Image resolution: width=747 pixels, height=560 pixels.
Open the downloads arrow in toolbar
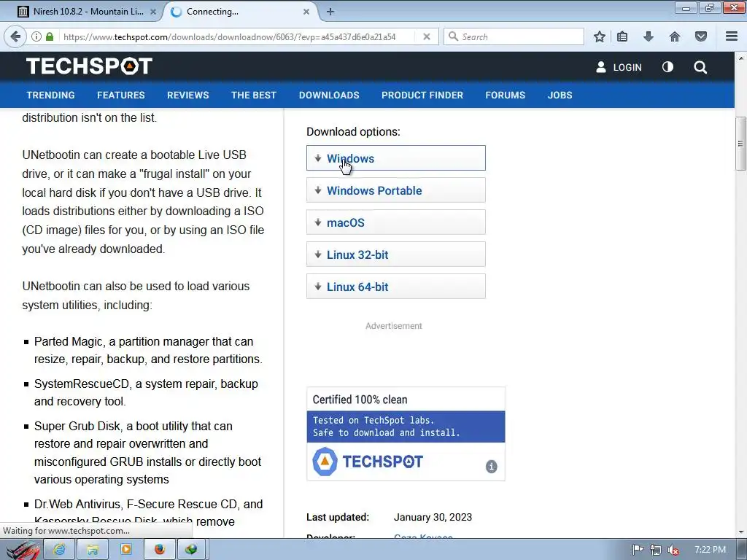pos(649,36)
